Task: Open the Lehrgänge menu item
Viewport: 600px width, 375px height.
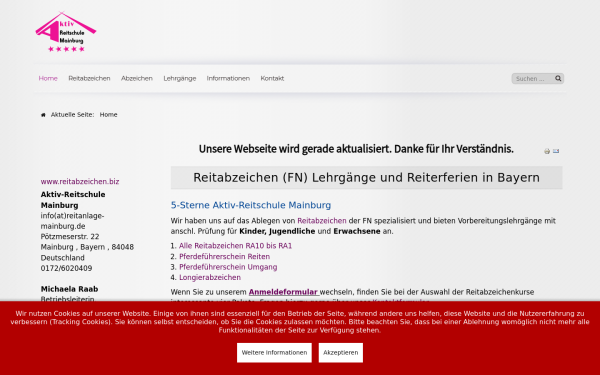Action: 179,78
